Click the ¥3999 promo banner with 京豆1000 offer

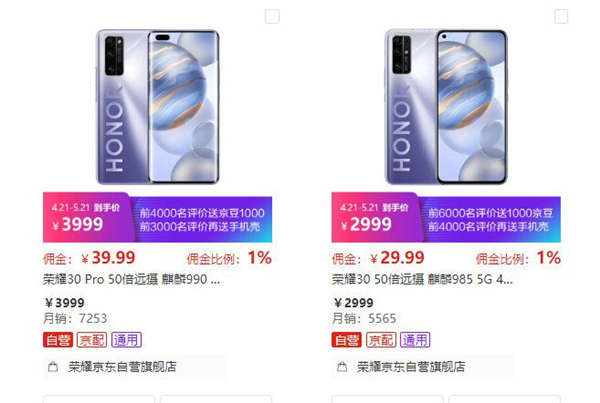pyautogui.click(x=157, y=217)
